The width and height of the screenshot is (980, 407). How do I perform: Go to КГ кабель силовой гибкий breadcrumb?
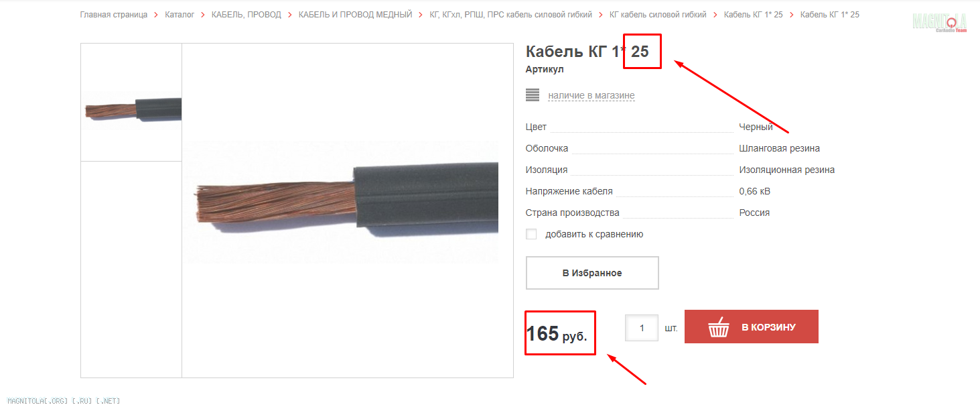[x=658, y=15]
